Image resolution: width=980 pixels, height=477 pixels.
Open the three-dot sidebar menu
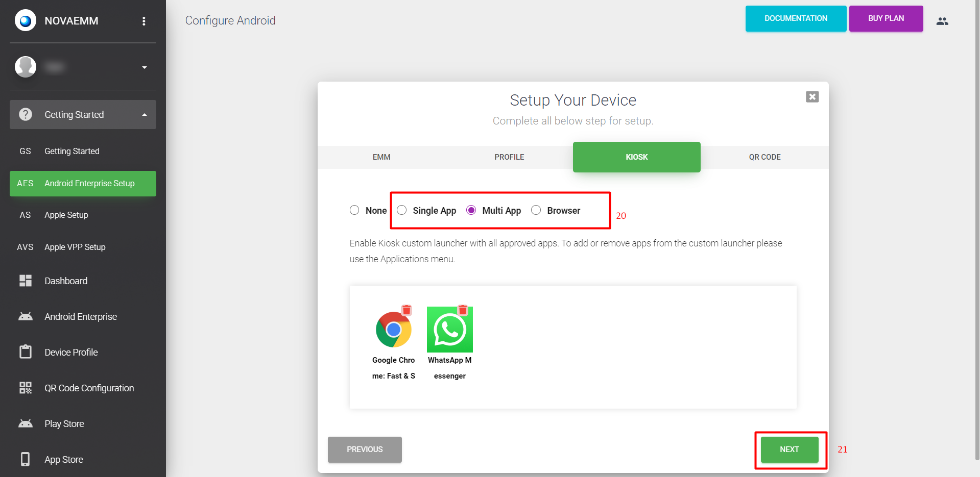pyautogui.click(x=144, y=21)
